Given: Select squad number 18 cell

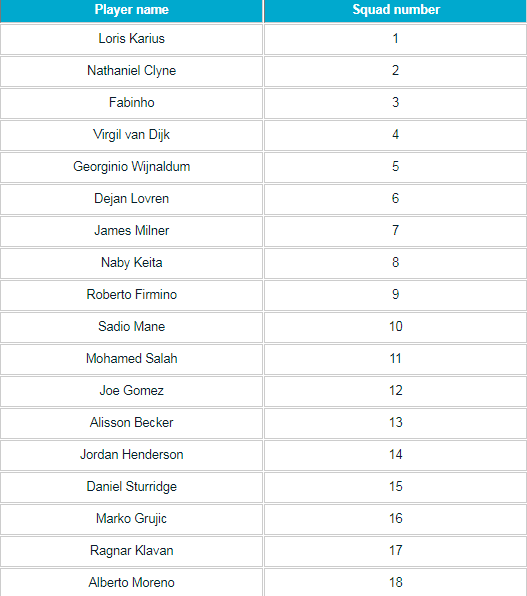Looking at the screenshot, I should [x=395, y=582].
